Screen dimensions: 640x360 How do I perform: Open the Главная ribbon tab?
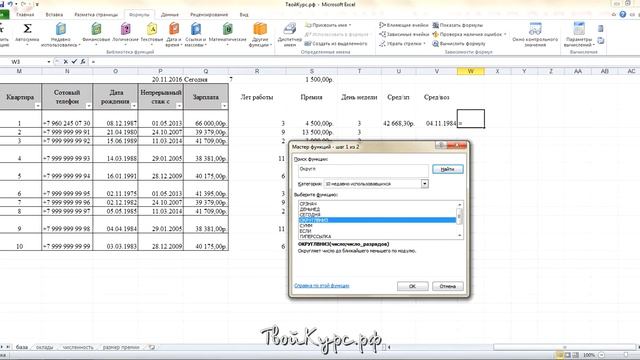25,15
